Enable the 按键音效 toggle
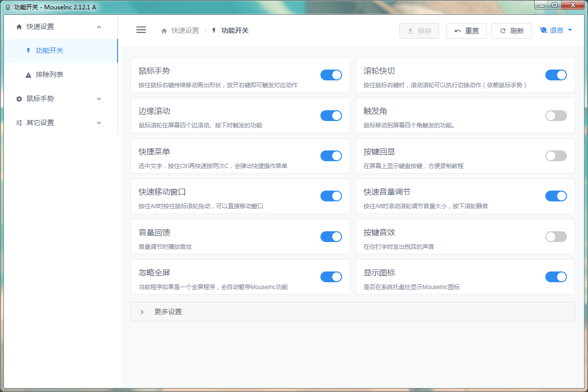Screen dimensions: 588x392 pos(556,237)
